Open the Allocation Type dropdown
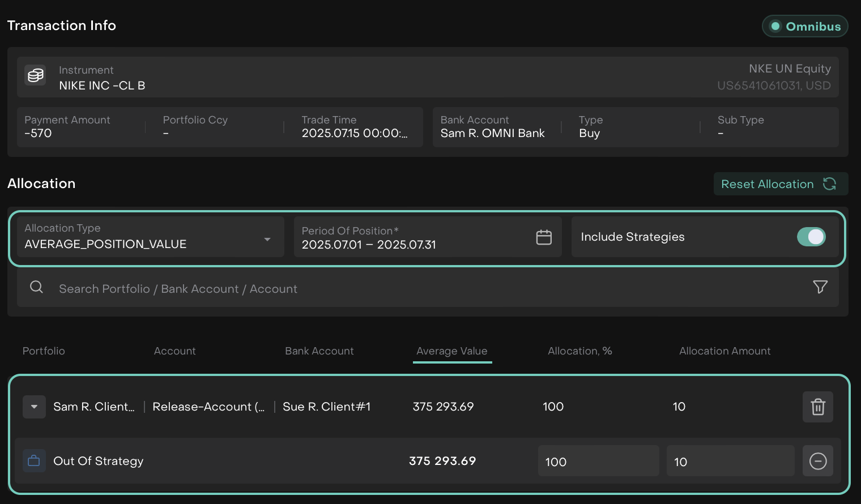 tap(150, 237)
